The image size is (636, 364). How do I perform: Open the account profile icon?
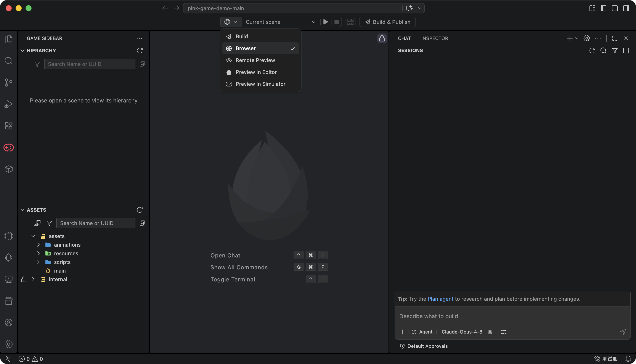pos(8,322)
